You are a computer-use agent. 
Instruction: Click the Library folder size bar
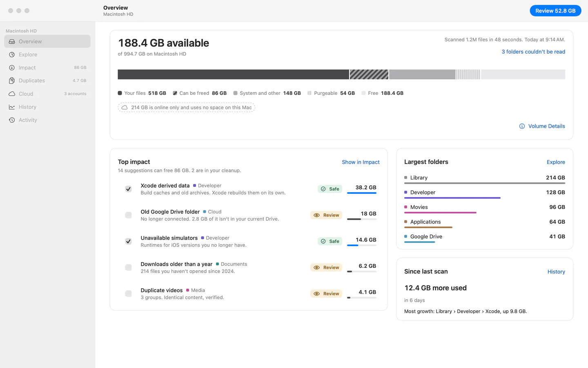[x=485, y=183]
